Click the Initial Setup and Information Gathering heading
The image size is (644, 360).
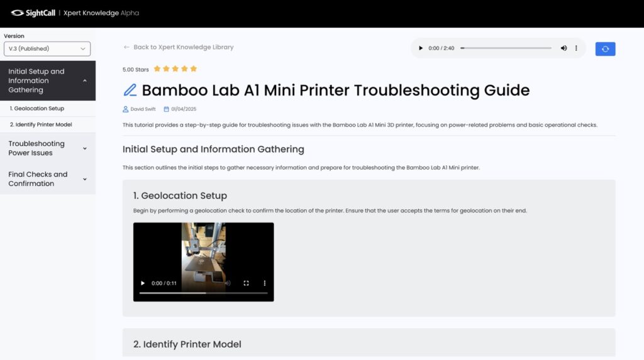tap(213, 150)
